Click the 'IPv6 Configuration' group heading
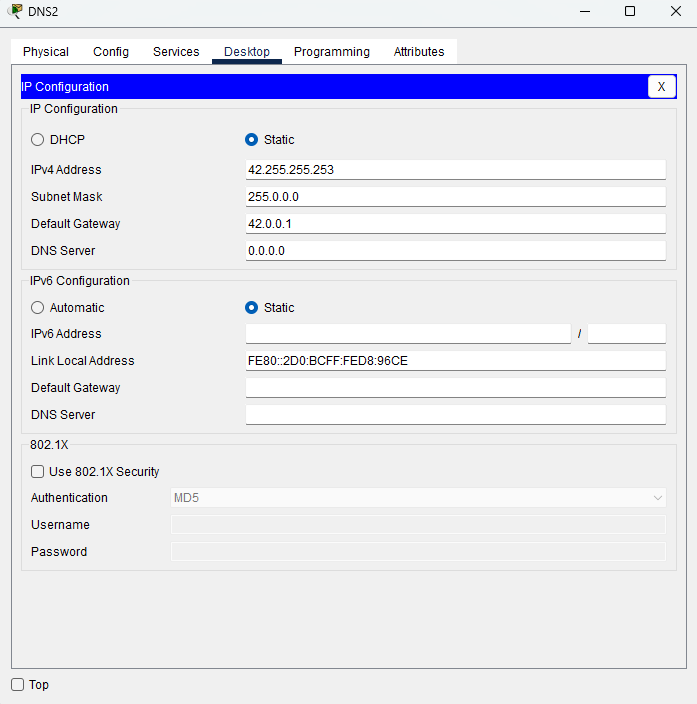This screenshot has height=704, width=697. pyautogui.click(x=79, y=281)
